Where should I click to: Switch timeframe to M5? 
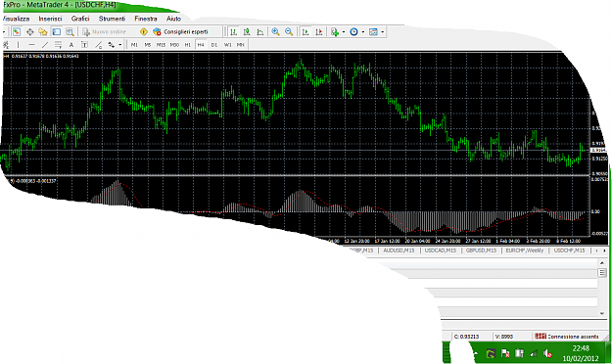[148, 45]
